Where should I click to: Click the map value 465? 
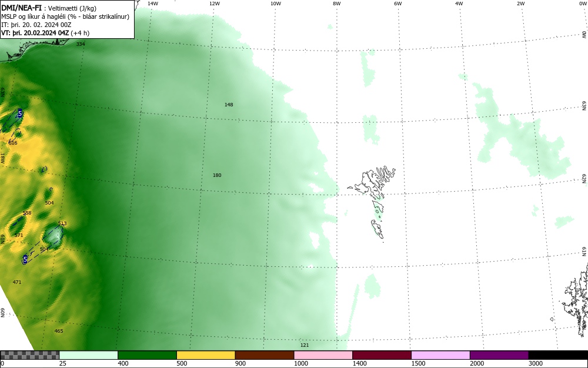(x=59, y=331)
